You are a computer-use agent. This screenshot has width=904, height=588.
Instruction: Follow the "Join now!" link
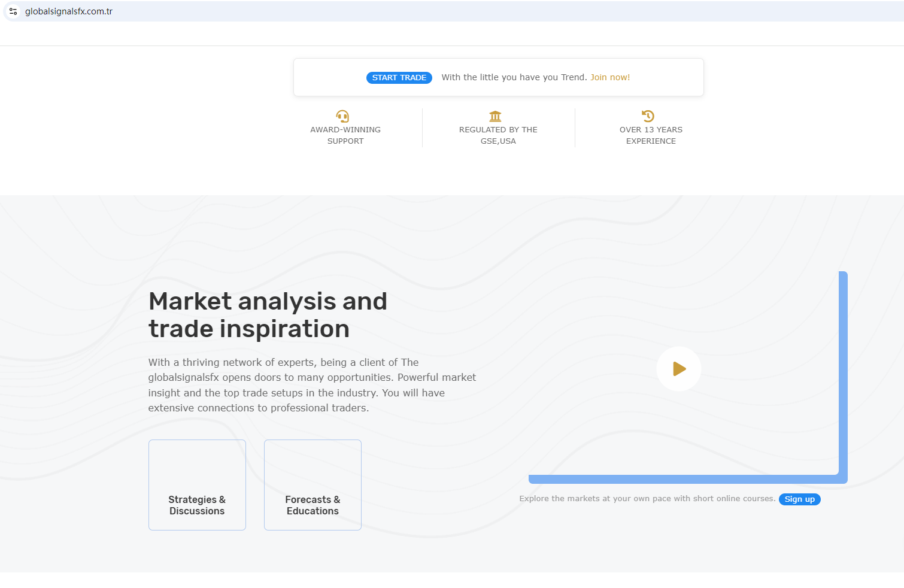pyautogui.click(x=610, y=77)
